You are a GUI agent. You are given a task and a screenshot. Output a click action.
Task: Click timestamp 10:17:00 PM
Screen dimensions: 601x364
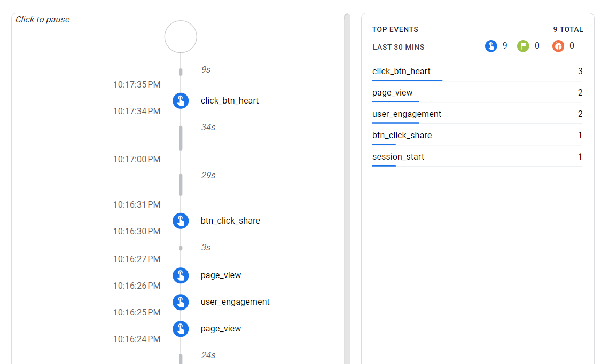point(137,159)
